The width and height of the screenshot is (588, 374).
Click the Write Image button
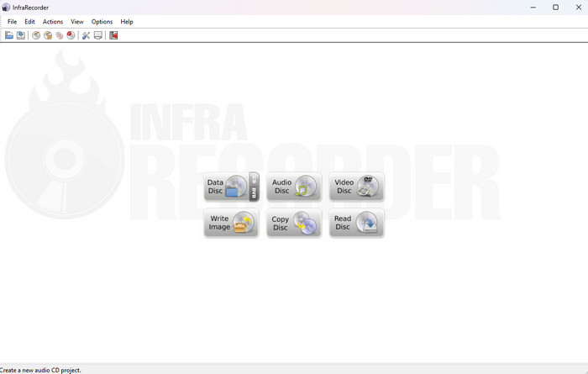coord(231,223)
